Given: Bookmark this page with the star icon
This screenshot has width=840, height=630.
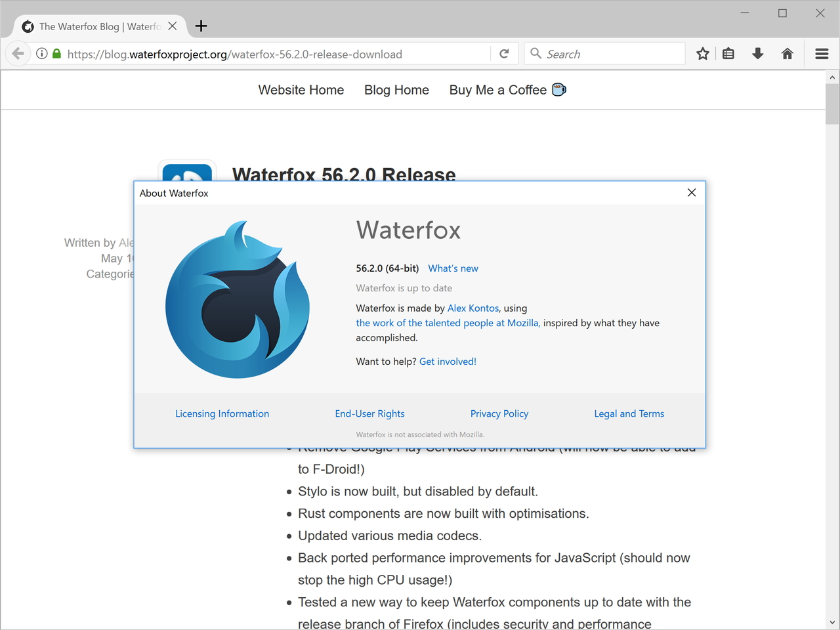Looking at the screenshot, I should click(x=702, y=53).
